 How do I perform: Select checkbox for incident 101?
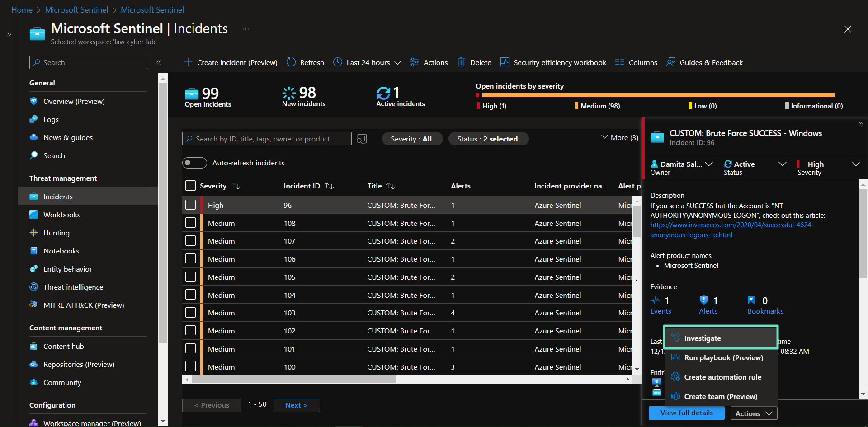coord(191,349)
